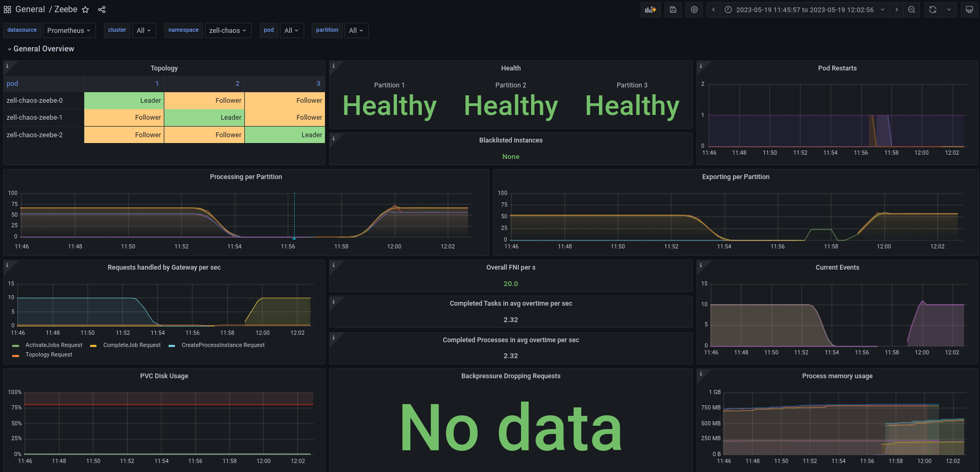Open the partition All dropdown
The height and width of the screenshot is (472, 980).
coord(356,30)
